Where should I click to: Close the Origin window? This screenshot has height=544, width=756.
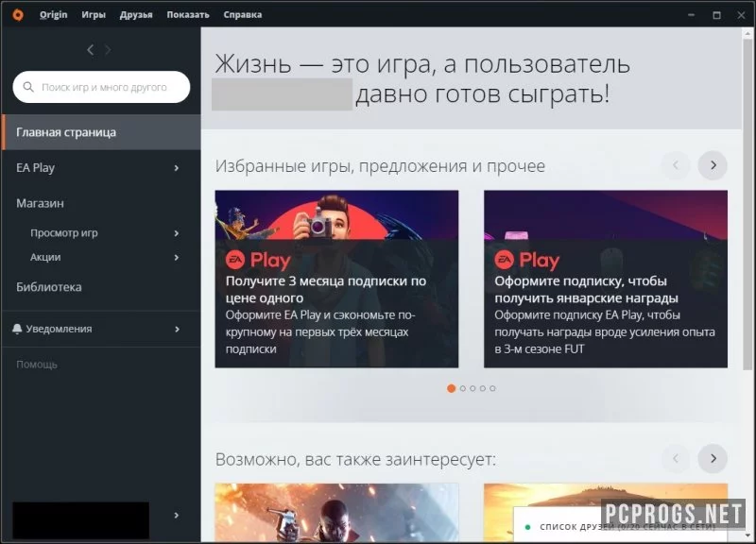(742, 15)
